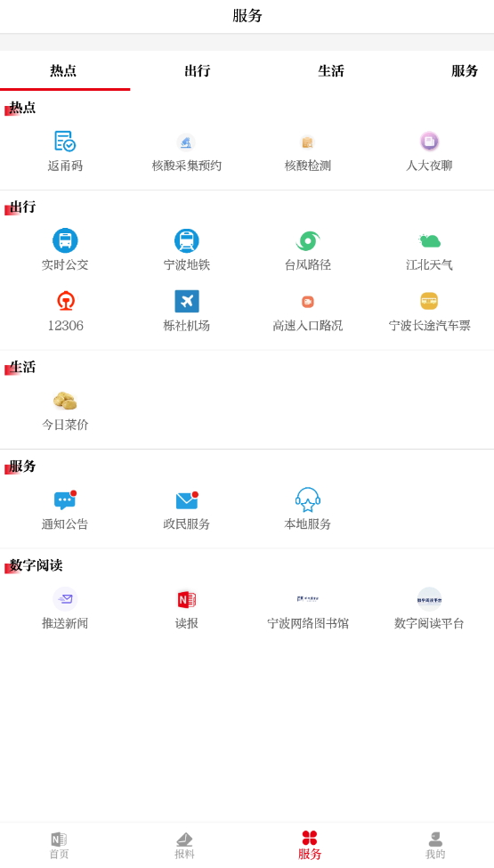Open 读报 newspaper icon
Viewport: 494px width, 868px height.
pos(186,599)
